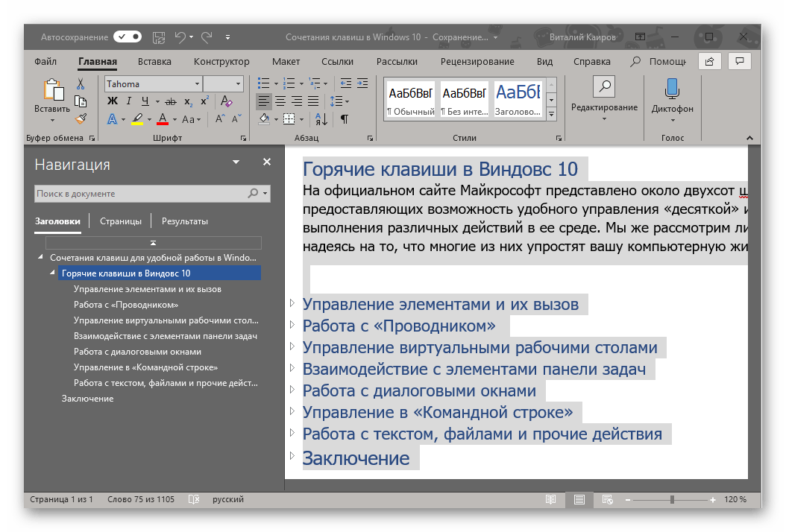Viewport: 786px width, 532px height.
Task: Decrease font size icon
Action: 236,118
